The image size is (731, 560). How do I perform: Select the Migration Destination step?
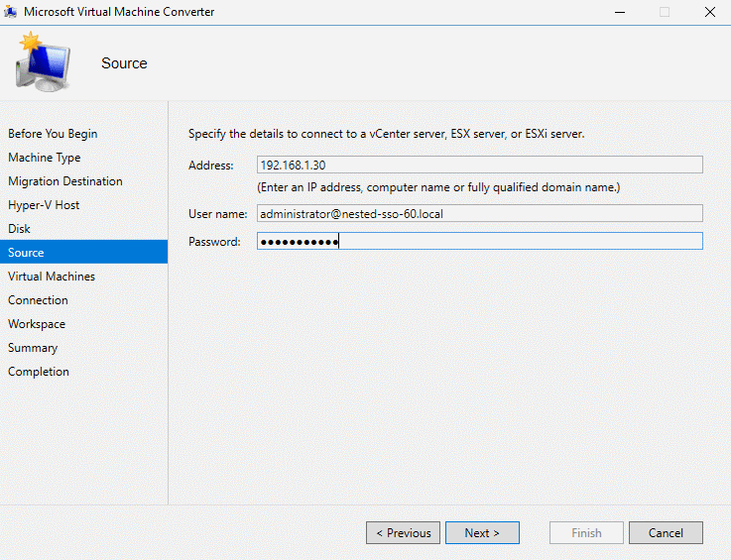[x=65, y=181]
